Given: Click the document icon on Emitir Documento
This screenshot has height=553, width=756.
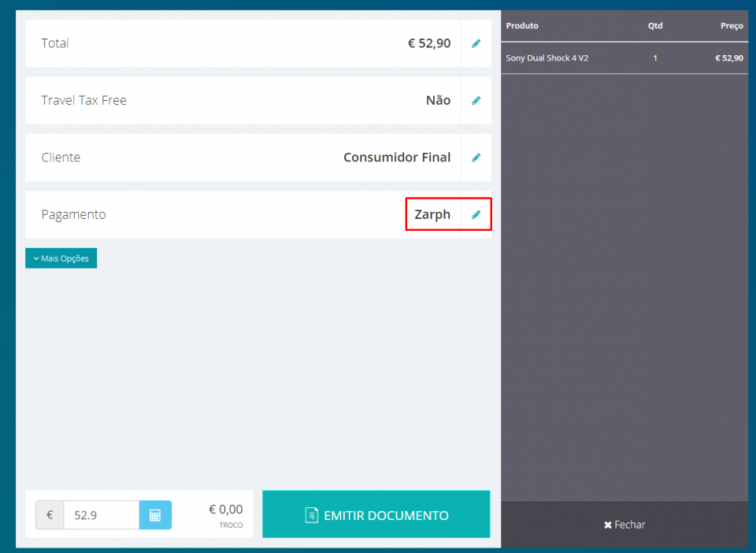Looking at the screenshot, I should coord(312,515).
